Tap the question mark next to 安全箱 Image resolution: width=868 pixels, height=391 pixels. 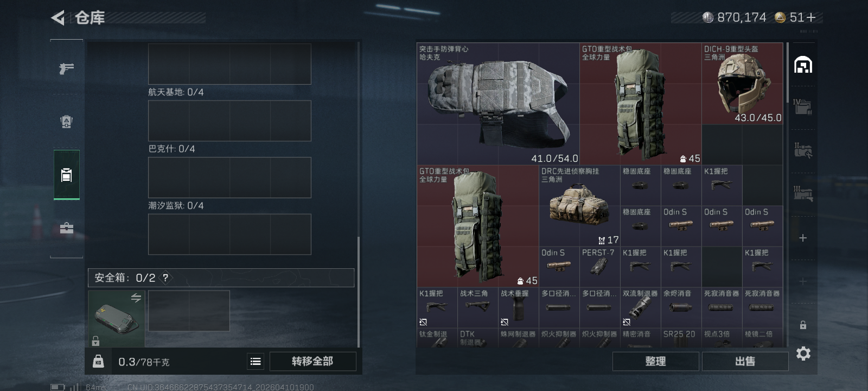[165, 278]
